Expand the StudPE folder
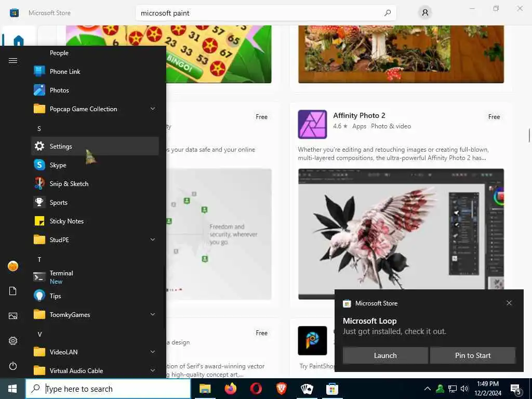 [95, 240]
